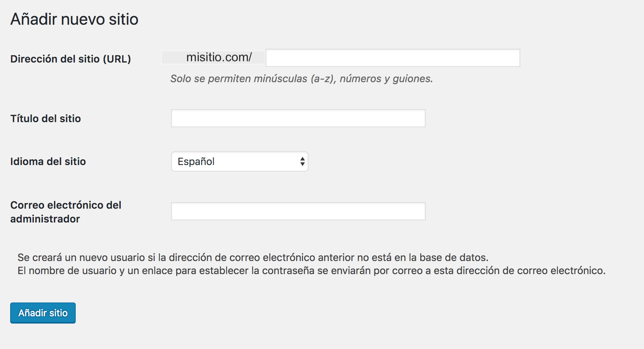Screen dimensions: 644x349
Task: Click the '(a-z)' text in the hint
Action: click(323, 79)
